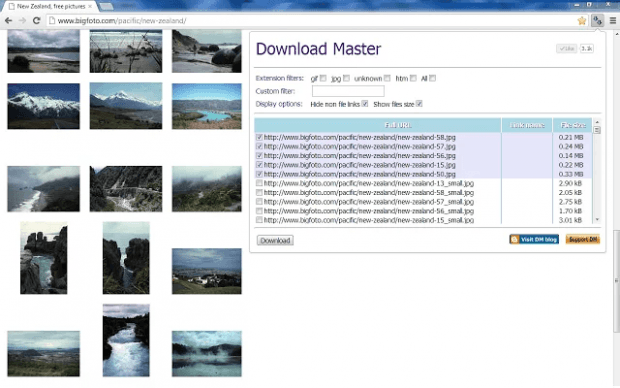Check the new-zealand-13_small.jpg row checkbox
Screen dimensions: 620x388
point(259,183)
